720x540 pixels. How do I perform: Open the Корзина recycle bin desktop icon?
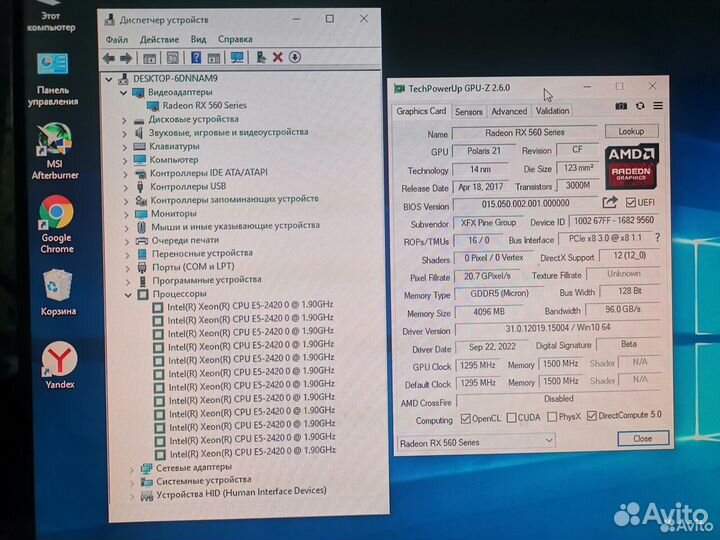pyautogui.click(x=58, y=293)
